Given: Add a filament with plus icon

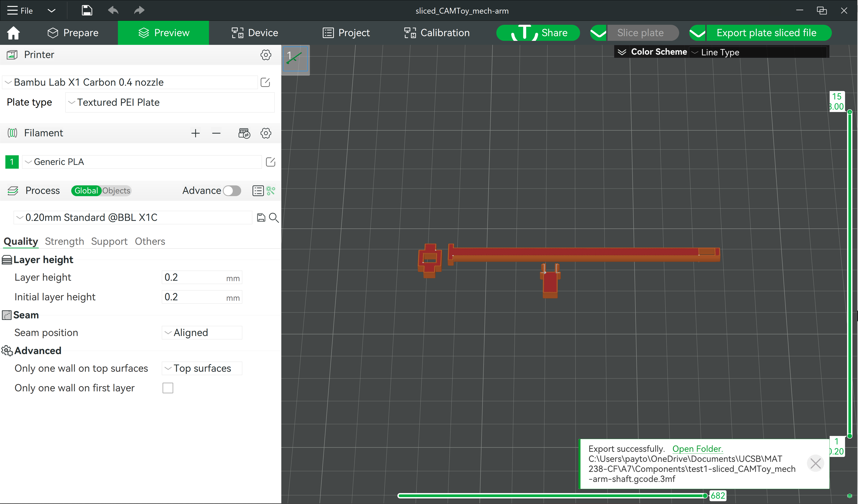Looking at the screenshot, I should coord(195,133).
